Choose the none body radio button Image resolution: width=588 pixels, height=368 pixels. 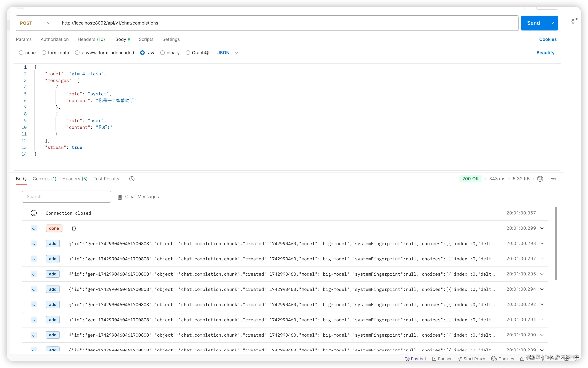pyautogui.click(x=21, y=53)
